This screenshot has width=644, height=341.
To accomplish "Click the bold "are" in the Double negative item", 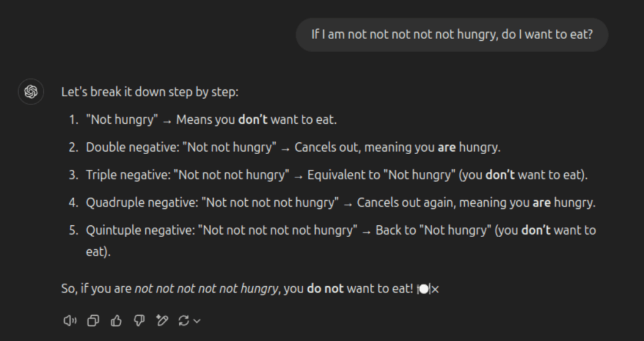I will 447,147.
